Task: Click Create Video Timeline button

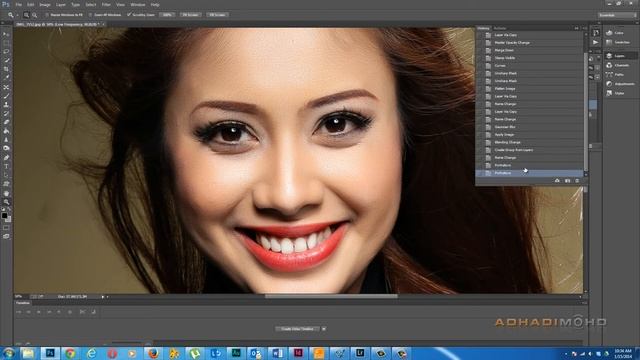Action: tap(297, 329)
